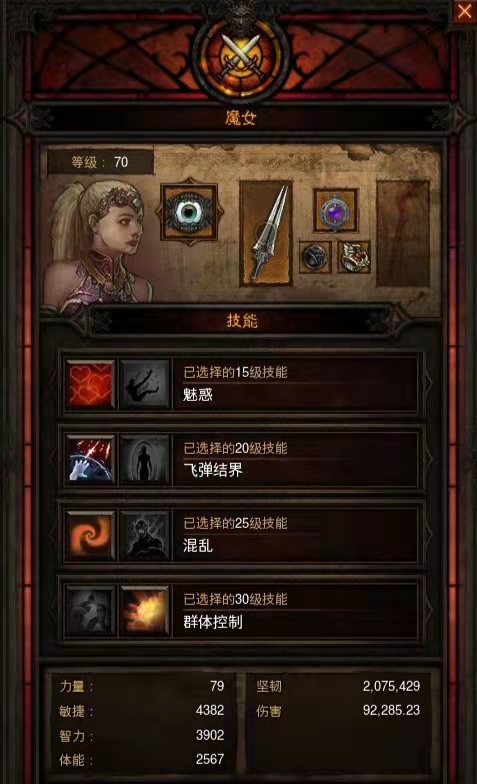
Task: Choose the red hearts 魅惑 skill icon
Action: point(91,384)
